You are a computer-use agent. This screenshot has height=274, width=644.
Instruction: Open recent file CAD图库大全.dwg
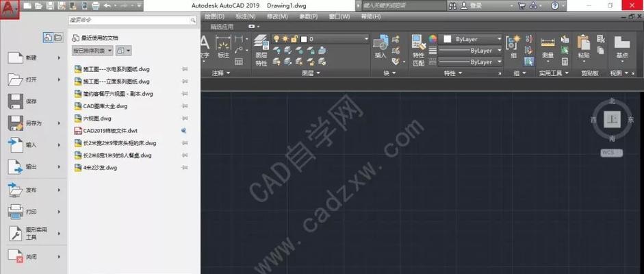click(x=101, y=106)
